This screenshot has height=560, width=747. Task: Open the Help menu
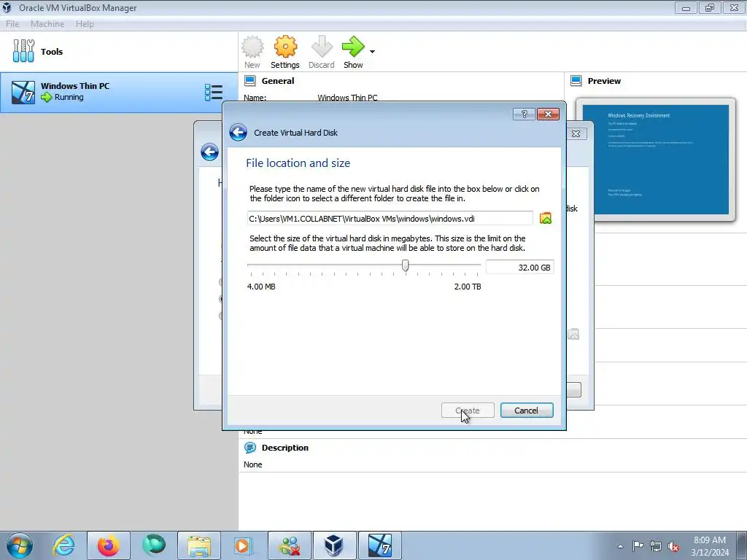(x=85, y=24)
